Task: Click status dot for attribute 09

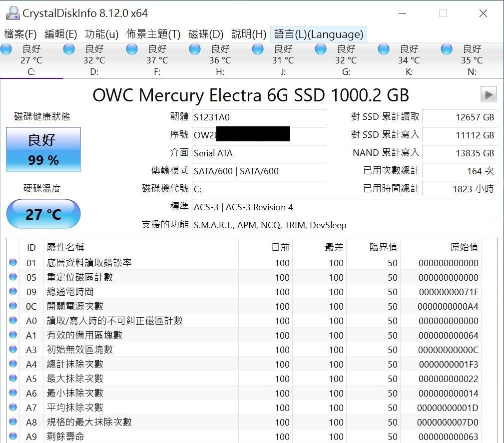Action: click(x=13, y=291)
